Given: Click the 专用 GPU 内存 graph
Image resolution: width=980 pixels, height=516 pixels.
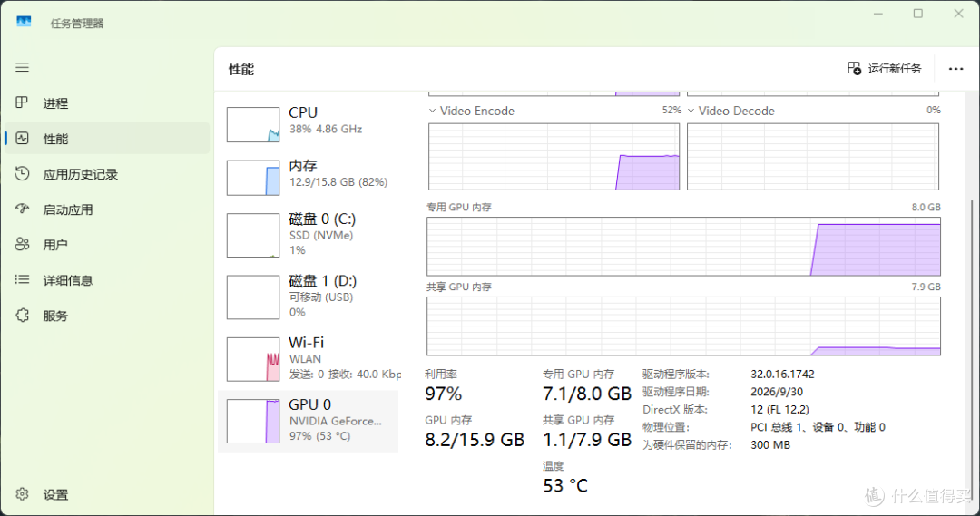Looking at the screenshot, I should pyautogui.click(x=684, y=246).
